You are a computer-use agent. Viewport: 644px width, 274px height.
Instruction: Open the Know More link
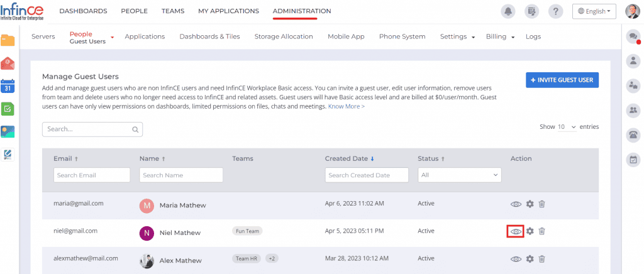tap(346, 107)
